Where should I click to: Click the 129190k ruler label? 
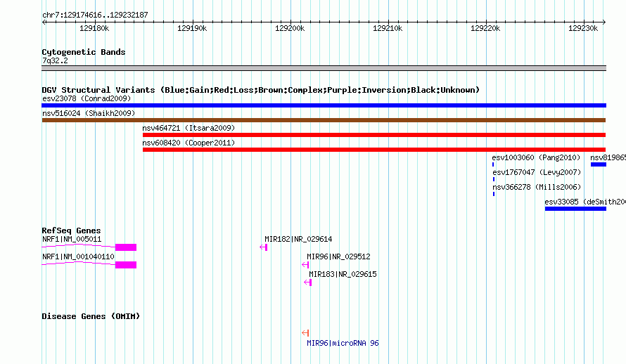(192, 28)
